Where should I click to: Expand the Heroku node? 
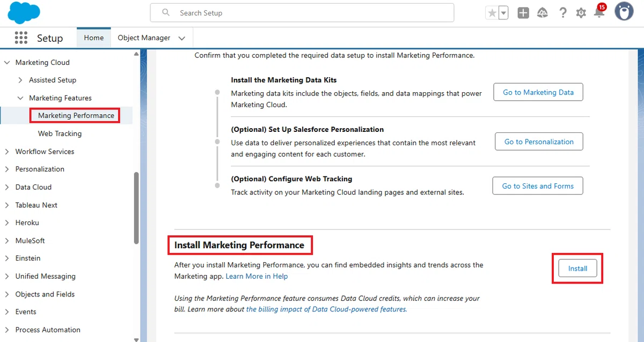coord(7,223)
